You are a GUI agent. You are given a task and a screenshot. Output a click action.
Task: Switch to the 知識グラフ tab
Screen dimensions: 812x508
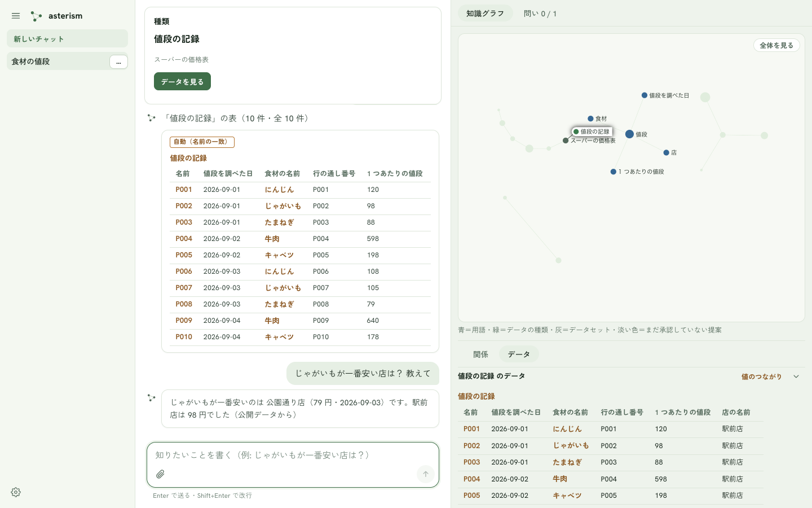pos(485,14)
